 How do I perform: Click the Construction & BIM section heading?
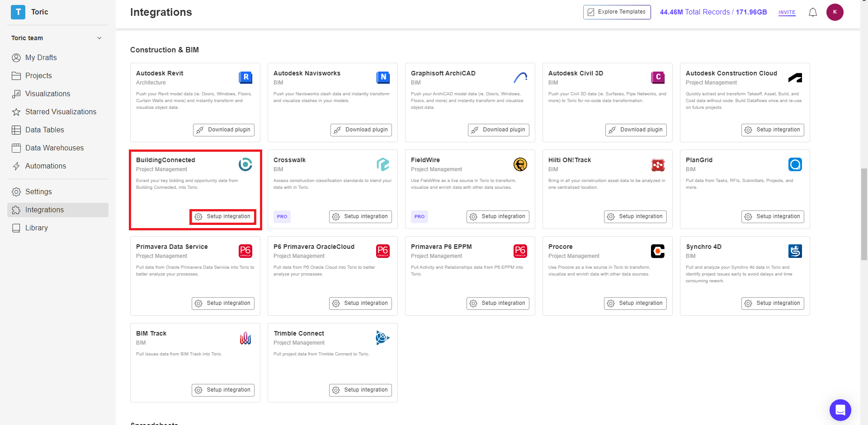point(165,50)
